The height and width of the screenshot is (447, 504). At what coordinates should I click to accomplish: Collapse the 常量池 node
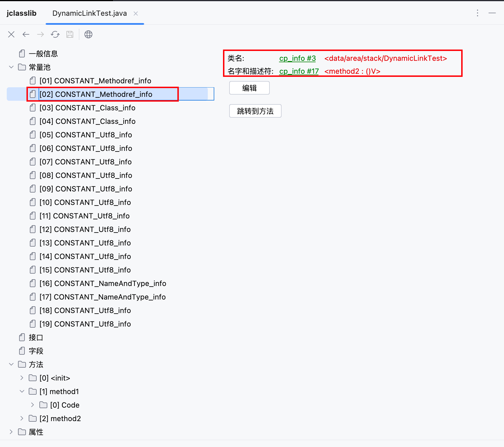(x=11, y=67)
